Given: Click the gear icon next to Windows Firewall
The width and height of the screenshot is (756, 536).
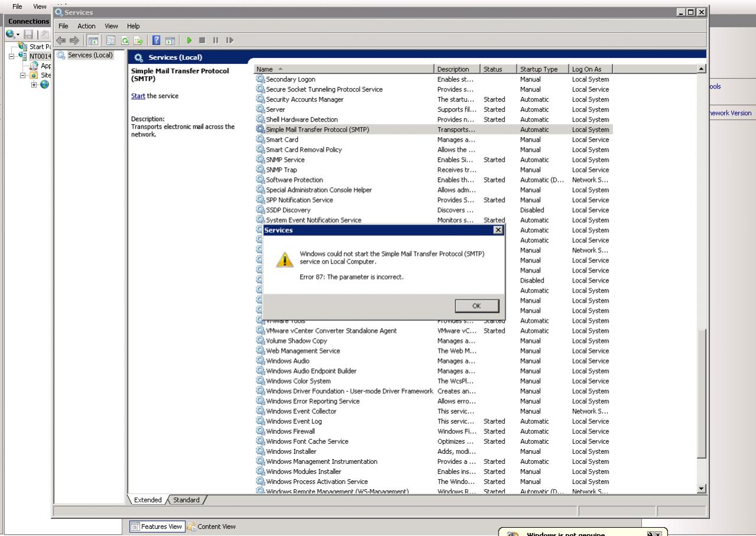Looking at the screenshot, I should pos(260,431).
